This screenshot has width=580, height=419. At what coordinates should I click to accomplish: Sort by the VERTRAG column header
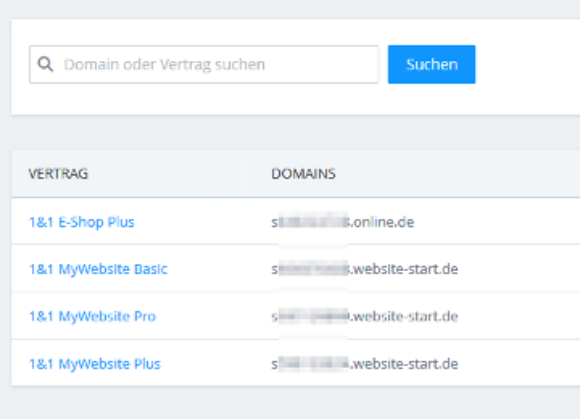coord(58,173)
